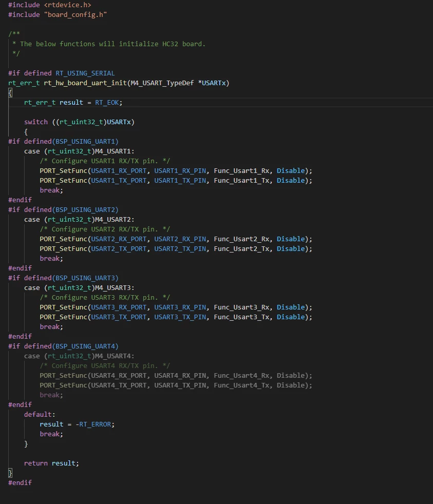Click the Func_Usart2_Tx argument

[x=241, y=249]
